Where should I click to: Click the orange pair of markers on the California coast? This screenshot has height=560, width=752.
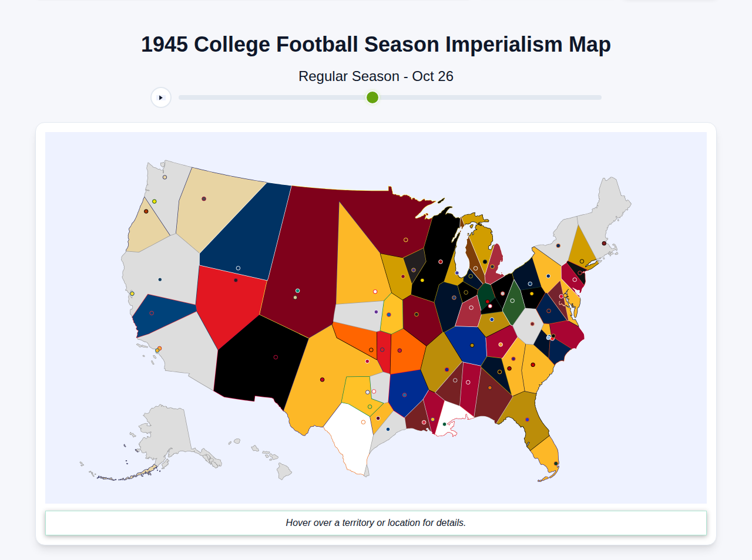coord(159,348)
